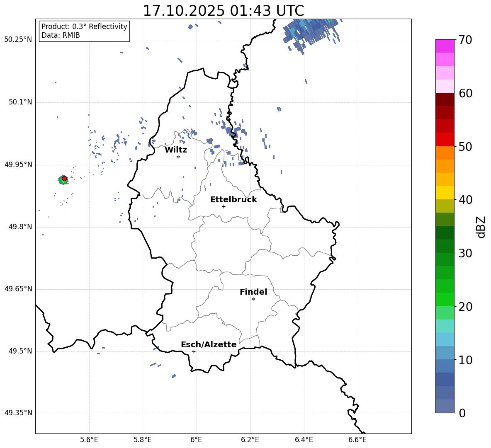The height and width of the screenshot is (448, 491).
Task: Click the Esch/Alzette city label
Action: (x=209, y=344)
